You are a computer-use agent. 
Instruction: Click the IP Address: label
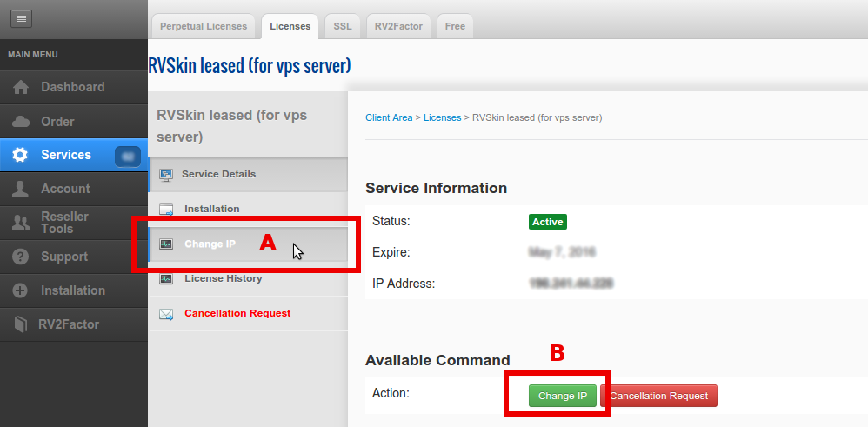(404, 284)
